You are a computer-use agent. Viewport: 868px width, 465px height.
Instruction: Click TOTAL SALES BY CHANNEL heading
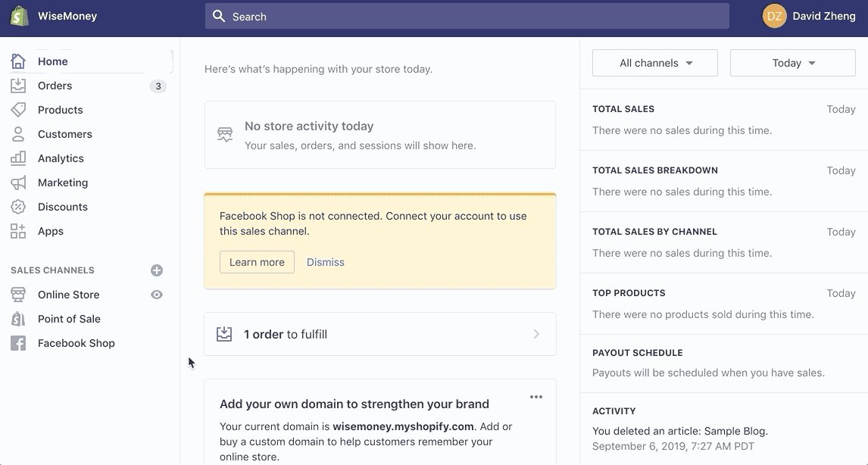point(655,232)
